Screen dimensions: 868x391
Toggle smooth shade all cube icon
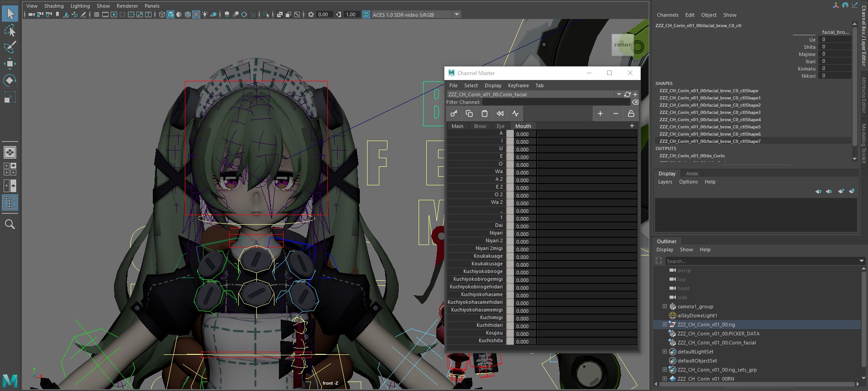click(170, 14)
